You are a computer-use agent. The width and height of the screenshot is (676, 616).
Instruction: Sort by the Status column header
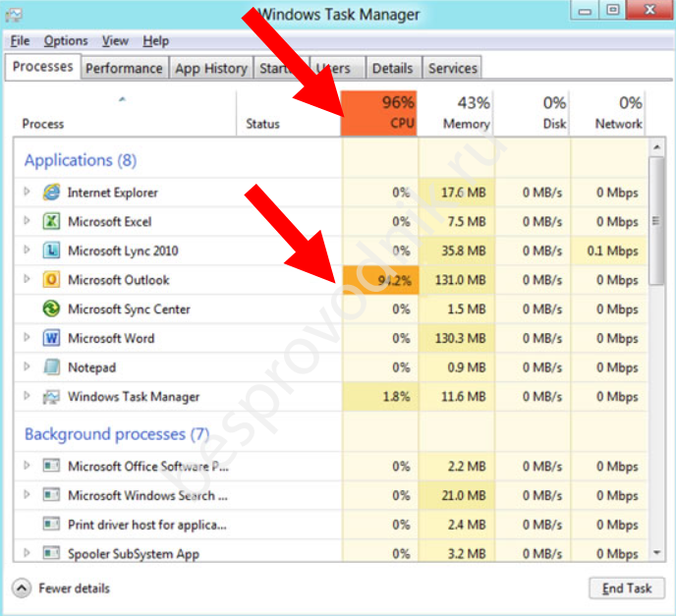288,113
